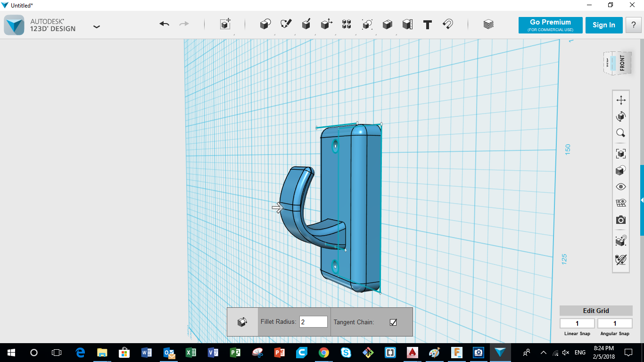
Task: Toggle grid visibility icon
Action: 621,203
